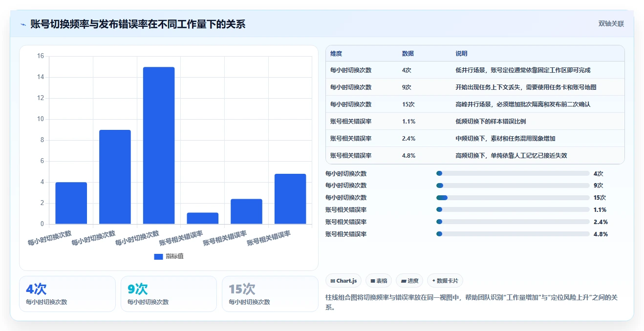644x331 pixels.
Task: Click the progress bar labeled 9次
Action: pos(513,186)
